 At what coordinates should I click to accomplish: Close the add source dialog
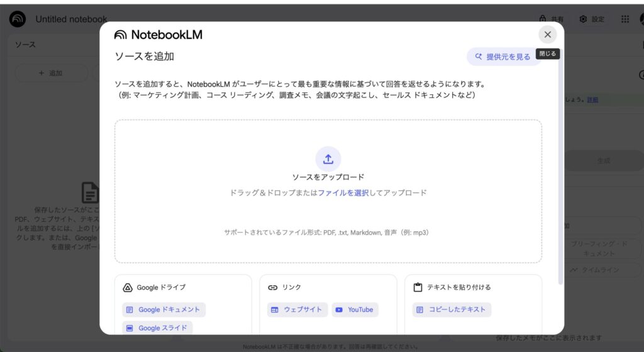click(548, 35)
